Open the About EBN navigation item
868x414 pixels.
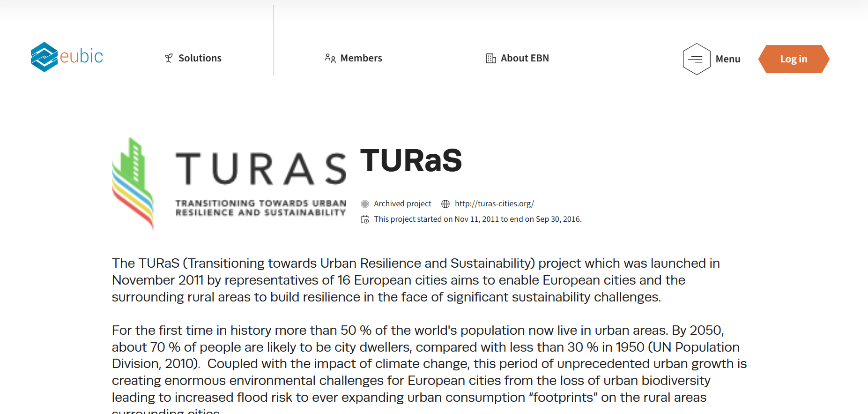pyautogui.click(x=525, y=58)
